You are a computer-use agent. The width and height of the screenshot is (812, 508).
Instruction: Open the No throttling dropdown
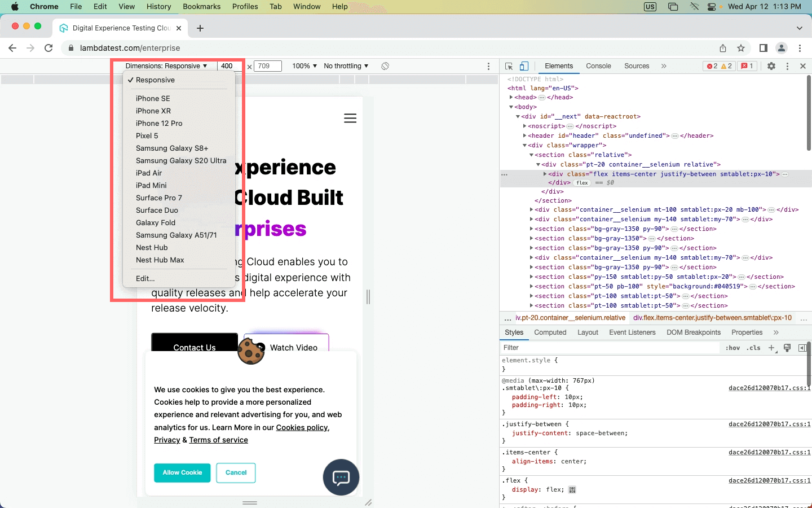345,66
